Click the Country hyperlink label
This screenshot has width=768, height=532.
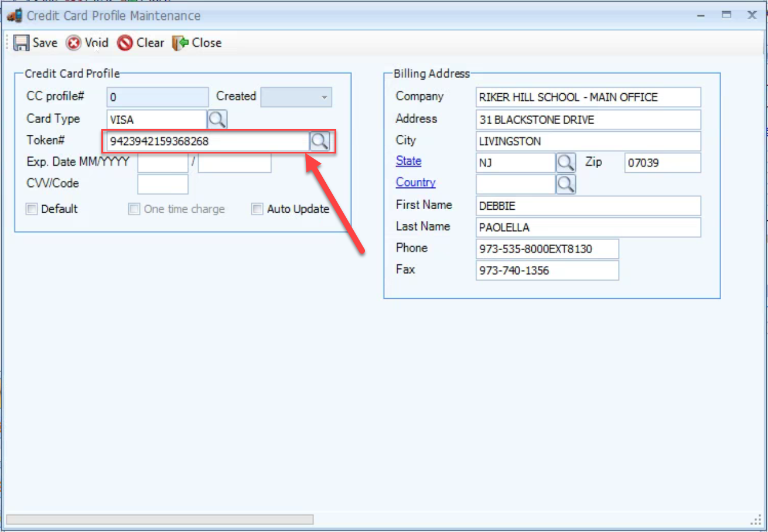(415, 182)
